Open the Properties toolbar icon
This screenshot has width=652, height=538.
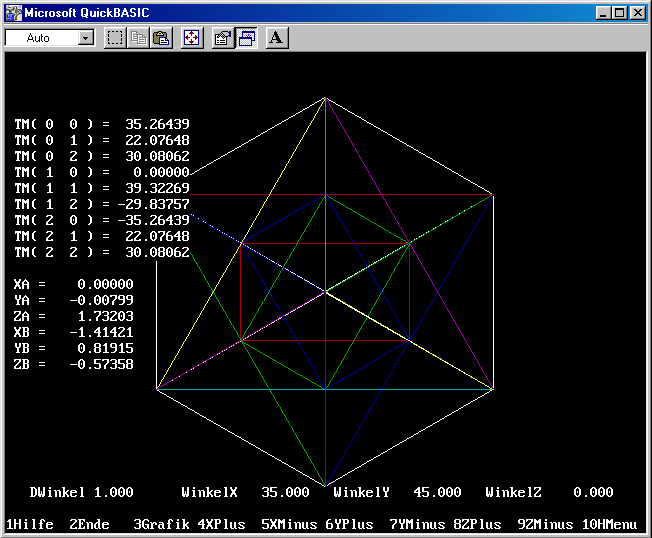tap(223, 38)
